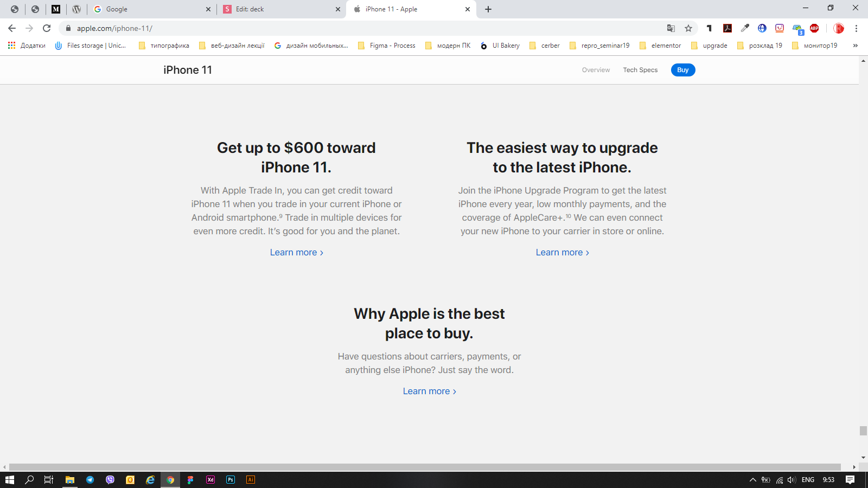
Task: Open the монитор19 bookmarks folder
Action: 815,46
